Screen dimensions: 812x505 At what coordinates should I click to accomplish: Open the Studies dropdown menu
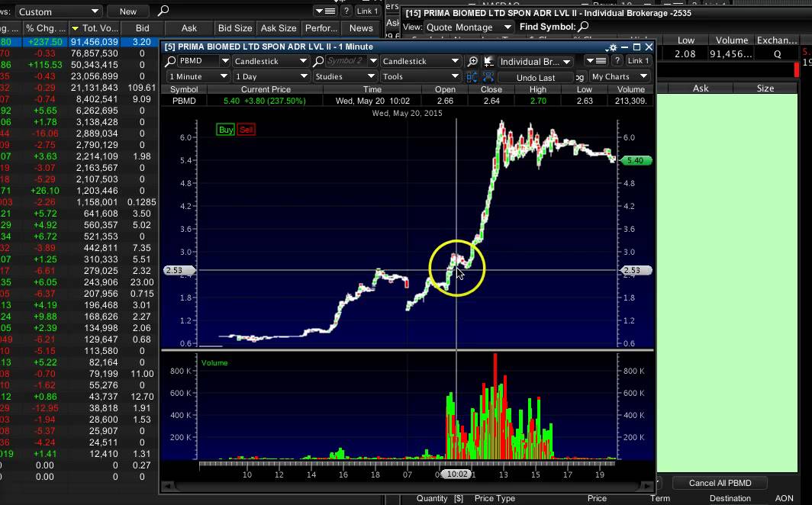pyautogui.click(x=344, y=76)
